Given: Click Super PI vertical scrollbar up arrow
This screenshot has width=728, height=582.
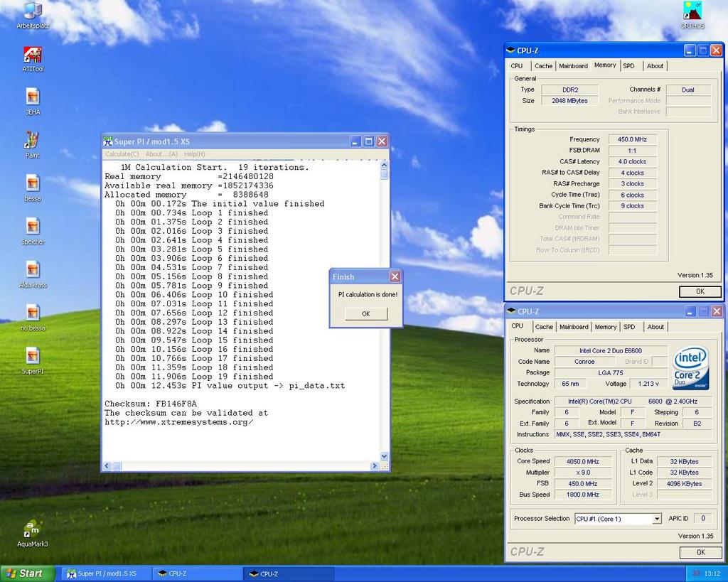Looking at the screenshot, I should point(384,165).
